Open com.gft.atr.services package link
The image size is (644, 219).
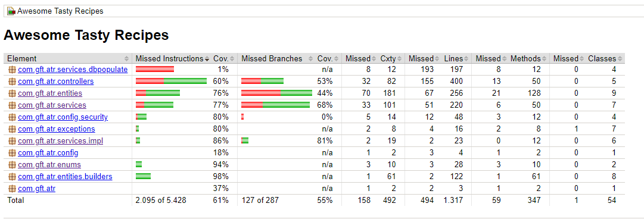[52, 105]
